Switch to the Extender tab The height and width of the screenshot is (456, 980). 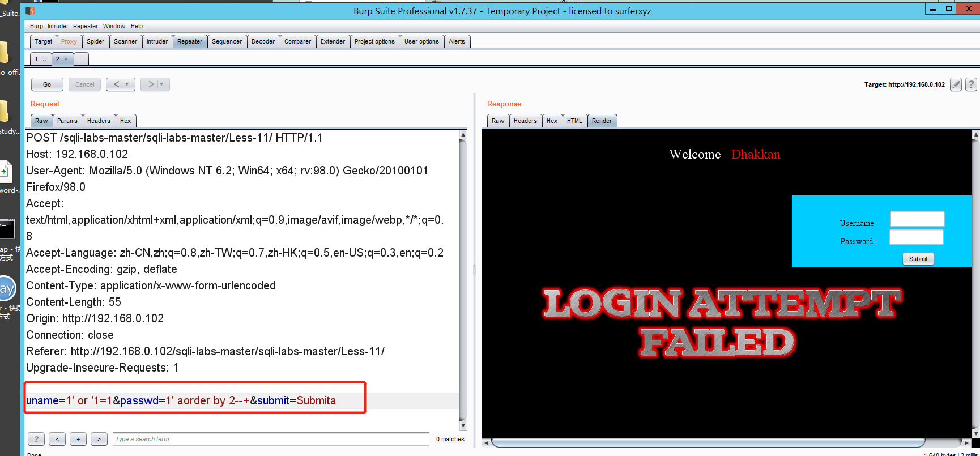tap(333, 41)
